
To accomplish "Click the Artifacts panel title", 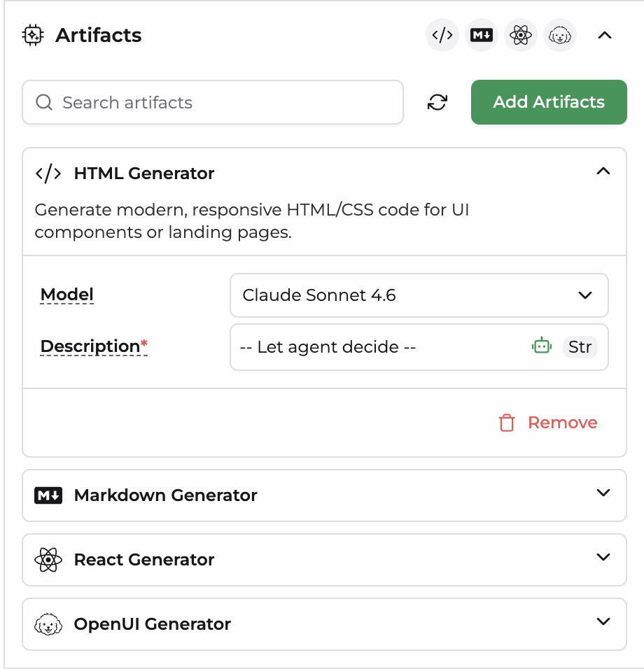I will pyautogui.click(x=98, y=35).
